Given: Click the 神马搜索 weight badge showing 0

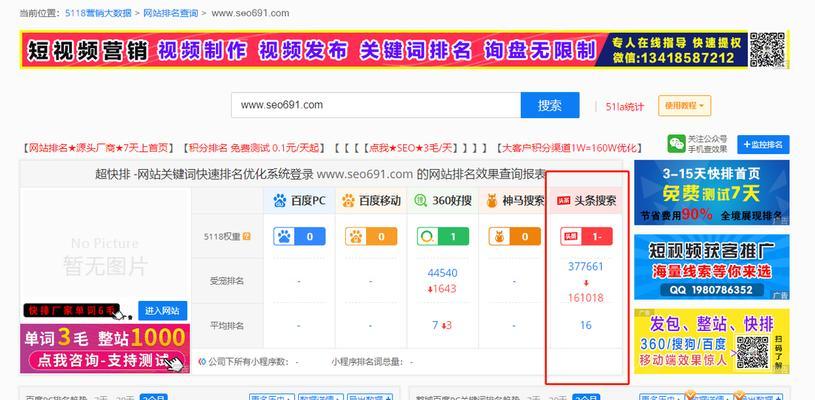Looking at the screenshot, I should click(515, 236).
